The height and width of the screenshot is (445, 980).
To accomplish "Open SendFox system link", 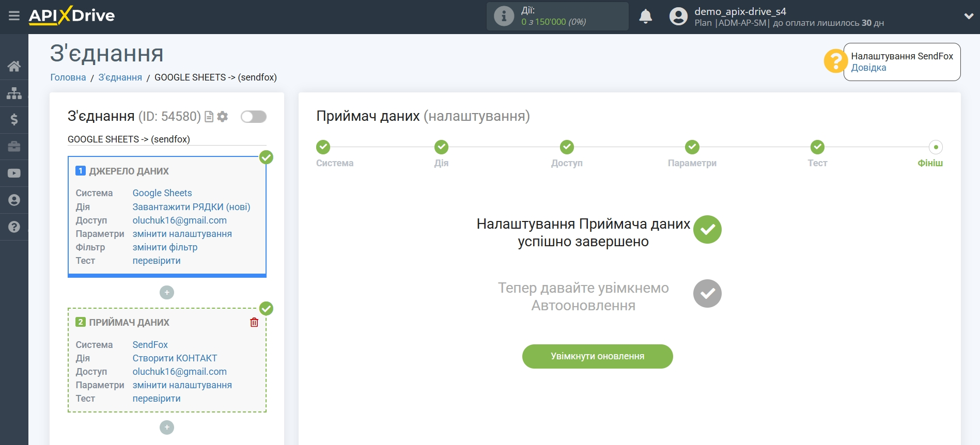I will coord(150,345).
